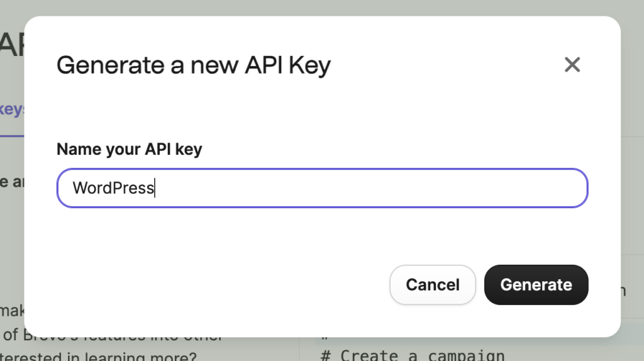Click blank dialog area left of Cancel
This screenshot has width=644, height=361.
tap(220, 285)
